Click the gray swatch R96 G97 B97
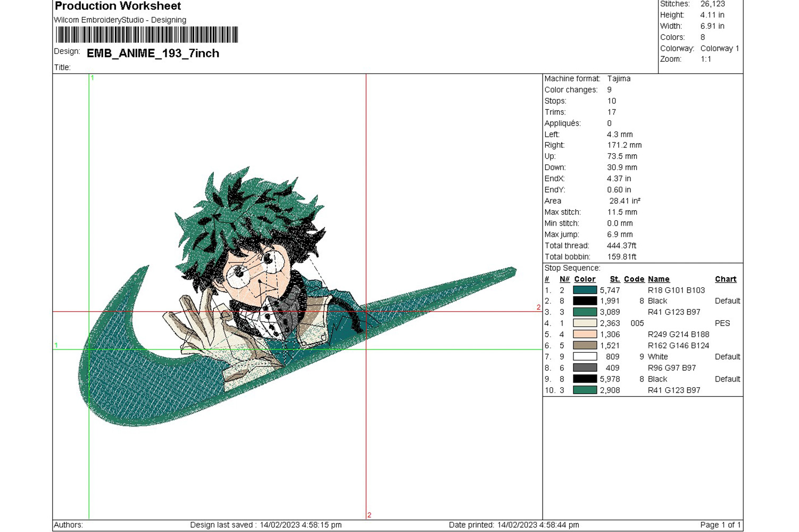799x532 pixels. point(585,368)
